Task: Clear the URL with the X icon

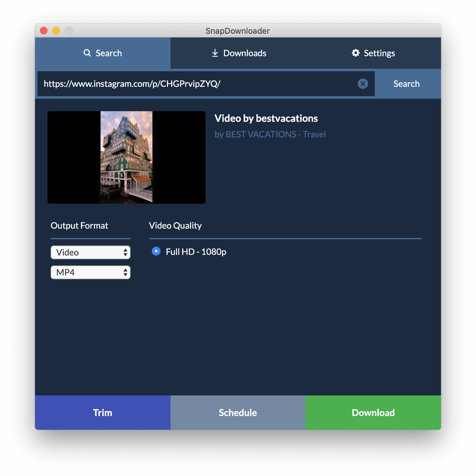Action: tap(363, 84)
